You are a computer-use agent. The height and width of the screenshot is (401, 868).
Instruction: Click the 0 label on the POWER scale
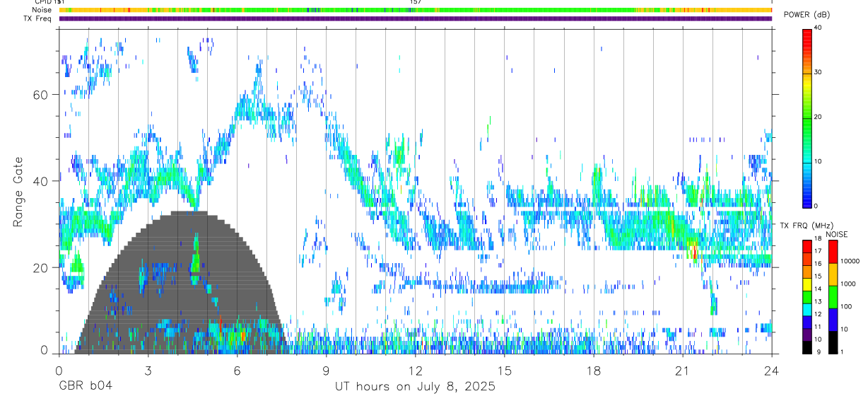click(x=816, y=206)
